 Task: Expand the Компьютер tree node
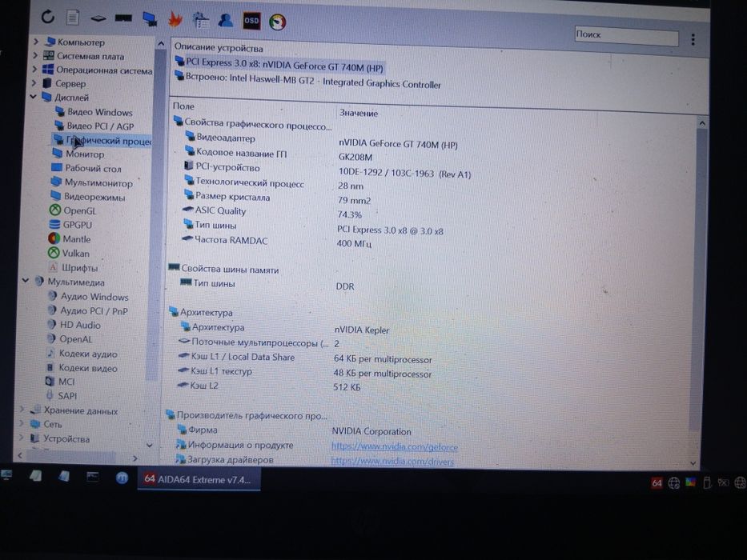[36, 42]
